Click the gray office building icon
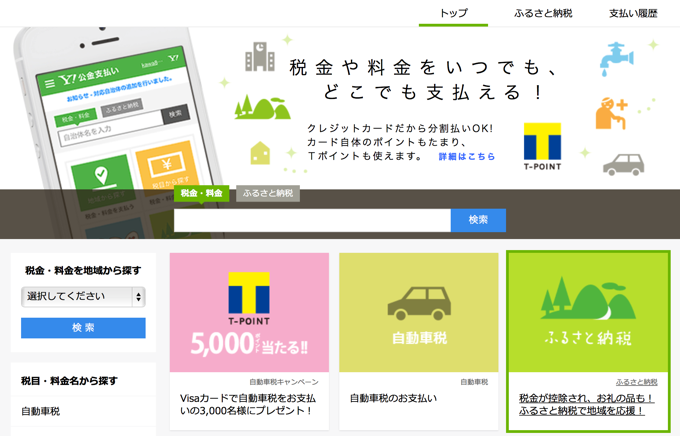Image resolution: width=680 pixels, height=436 pixels. click(x=260, y=56)
